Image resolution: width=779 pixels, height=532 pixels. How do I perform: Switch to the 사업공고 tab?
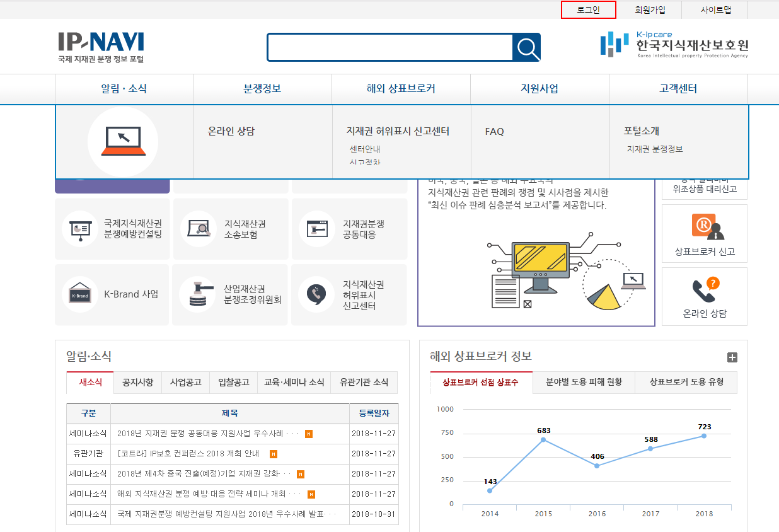click(185, 382)
